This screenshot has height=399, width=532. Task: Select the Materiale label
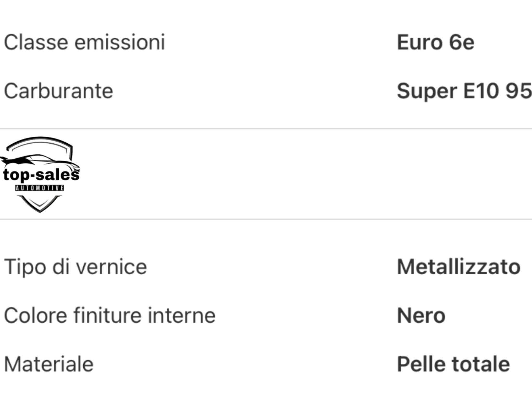[x=49, y=364]
